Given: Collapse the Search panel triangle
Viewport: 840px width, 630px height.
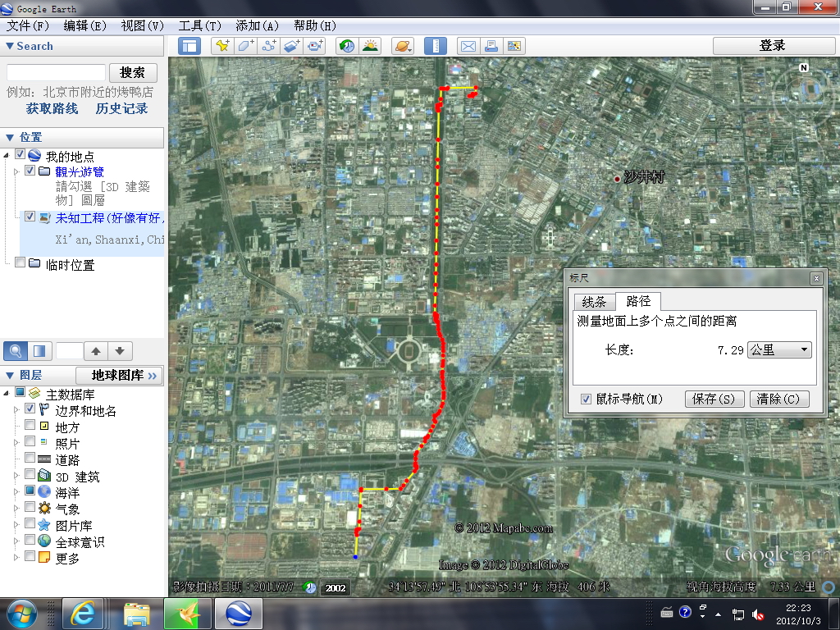Looking at the screenshot, I should pyautogui.click(x=10, y=46).
